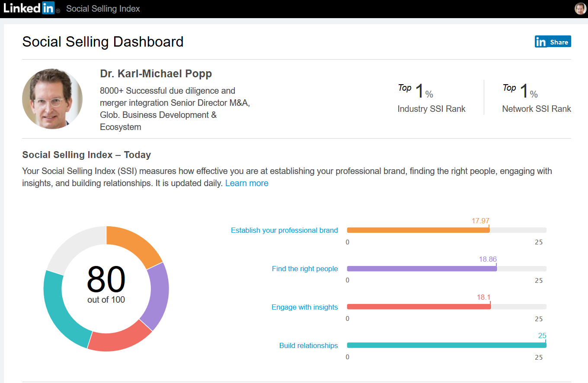Screen dimensions: 588x383
Task: Click Find the right people link
Action: pyautogui.click(x=305, y=269)
